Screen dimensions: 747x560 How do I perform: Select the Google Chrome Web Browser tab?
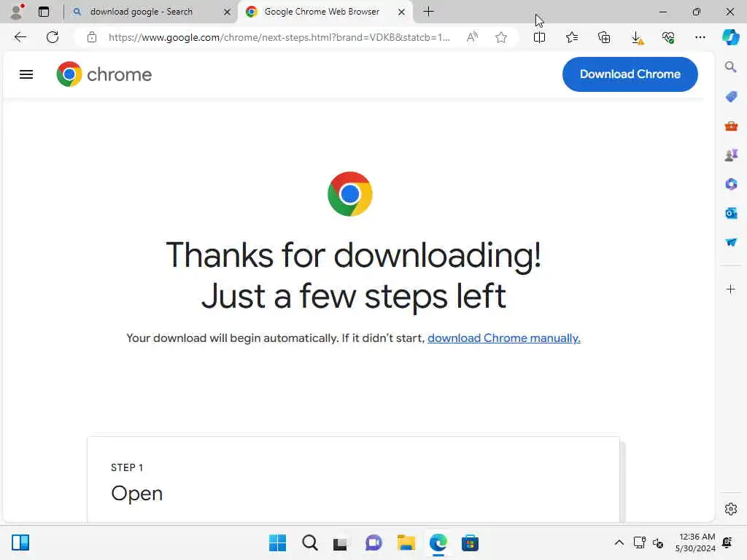pyautogui.click(x=322, y=12)
